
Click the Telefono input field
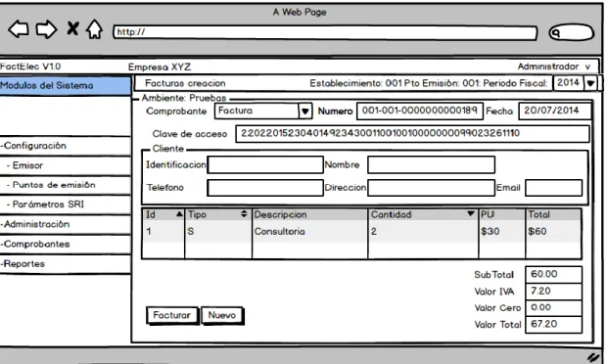tap(265, 188)
